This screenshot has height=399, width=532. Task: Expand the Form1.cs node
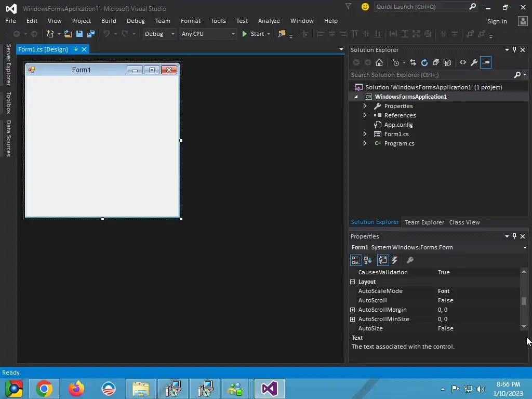(x=365, y=134)
